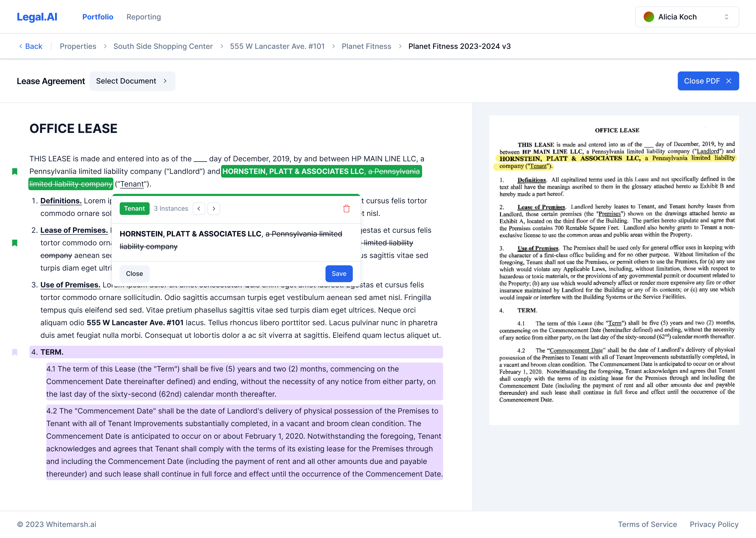
Task: Click Alicia Koch's avatar icon
Action: [x=648, y=17]
